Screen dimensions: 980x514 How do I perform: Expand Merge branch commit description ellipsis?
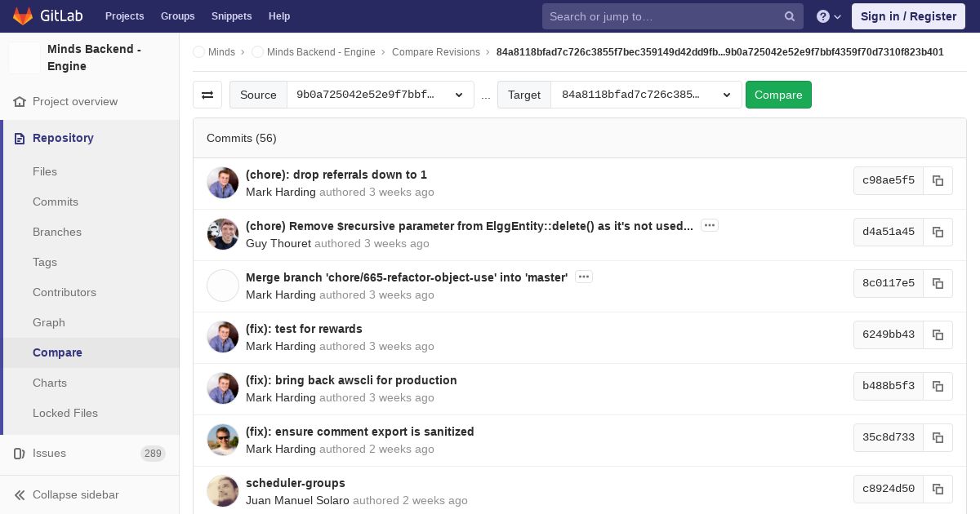584,277
